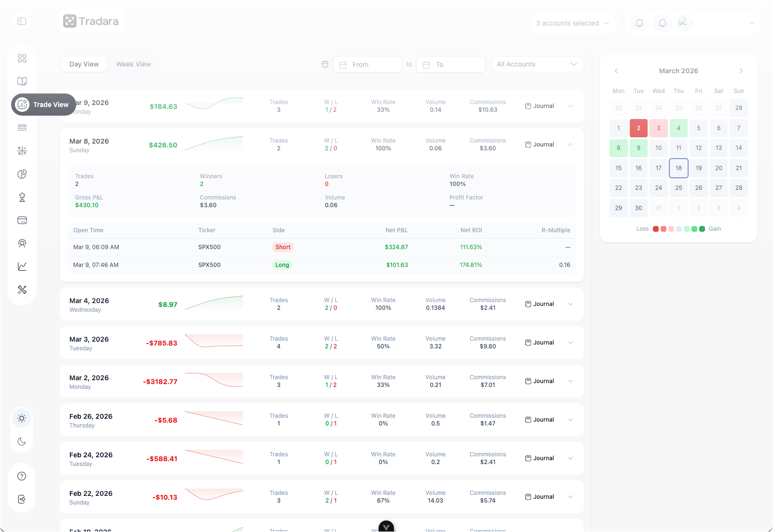The image size is (773, 532).
Task: Select red March 2 calendar day
Action: (638, 128)
